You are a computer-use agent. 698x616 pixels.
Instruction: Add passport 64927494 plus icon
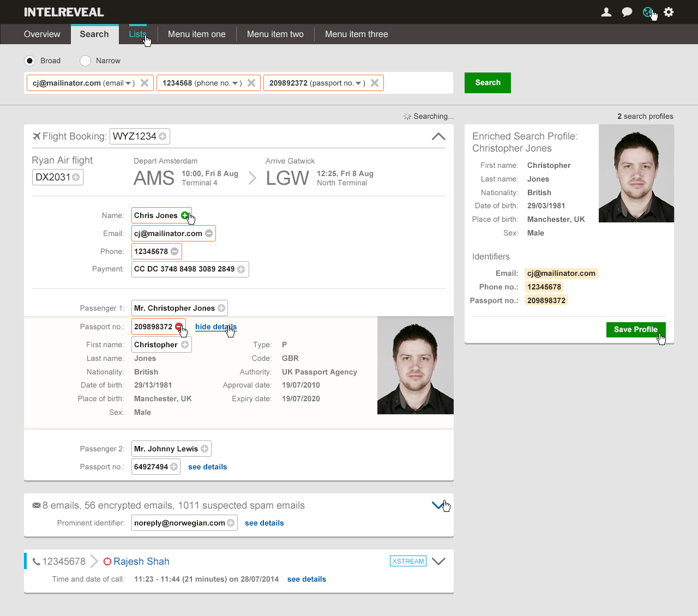(x=174, y=467)
